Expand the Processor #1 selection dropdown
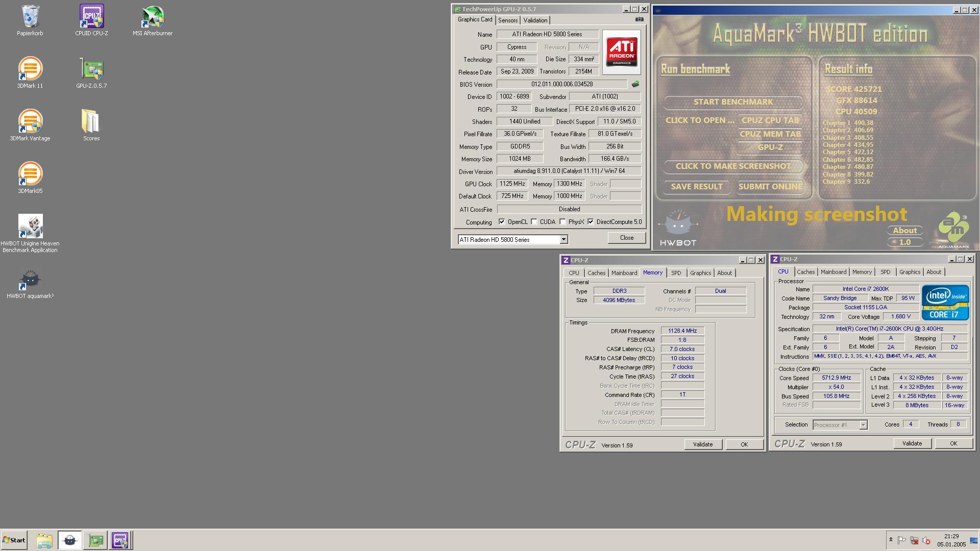This screenshot has height=551, width=980. pyautogui.click(x=863, y=425)
